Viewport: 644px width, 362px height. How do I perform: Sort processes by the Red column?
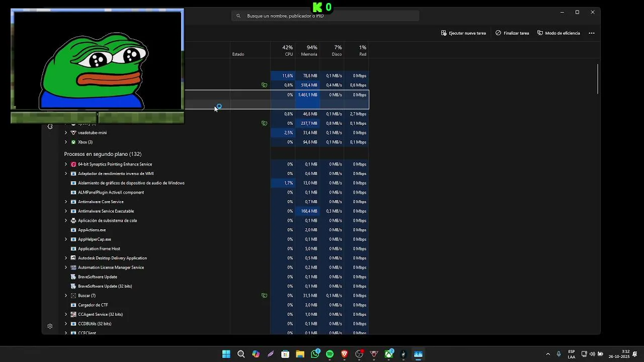click(357, 50)
